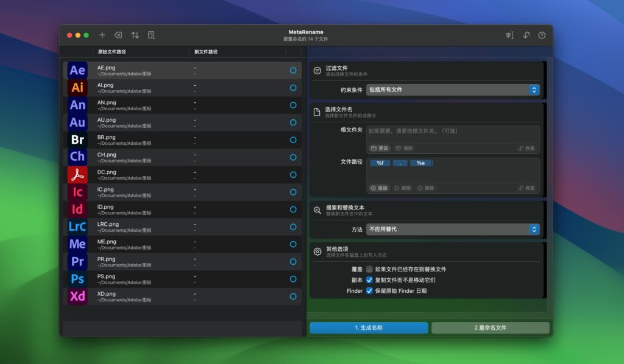Click the trash icon next to 清除
The width and height of the screenshot is (624, 364).
[397, 147]
